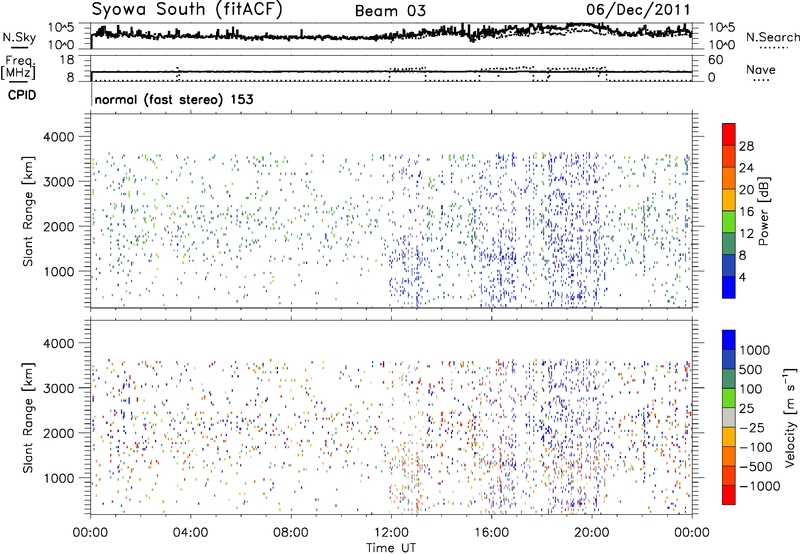Click the "Nave" legend label
The width and height of the screenshot is (800, 554).
761,69
